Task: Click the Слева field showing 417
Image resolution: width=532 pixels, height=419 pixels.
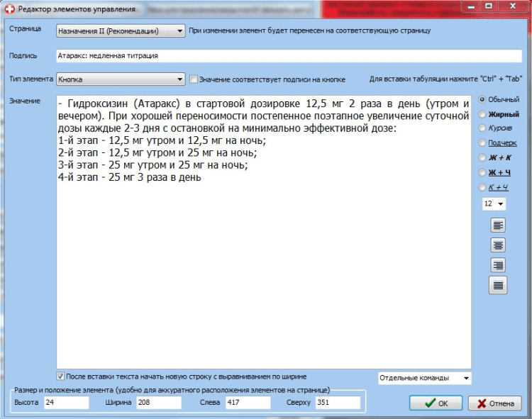Action: click(248, 403)
